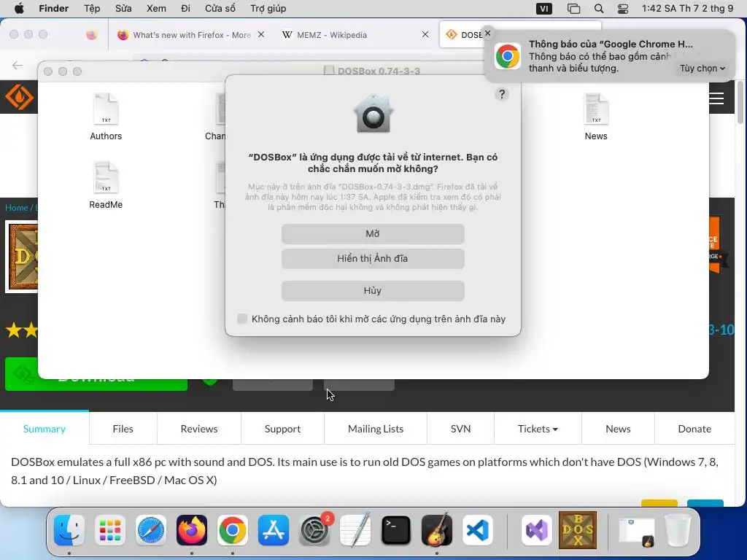747x560 pixels.
Task: Open Visual Studio Code in the Dock
Action: 478,530
